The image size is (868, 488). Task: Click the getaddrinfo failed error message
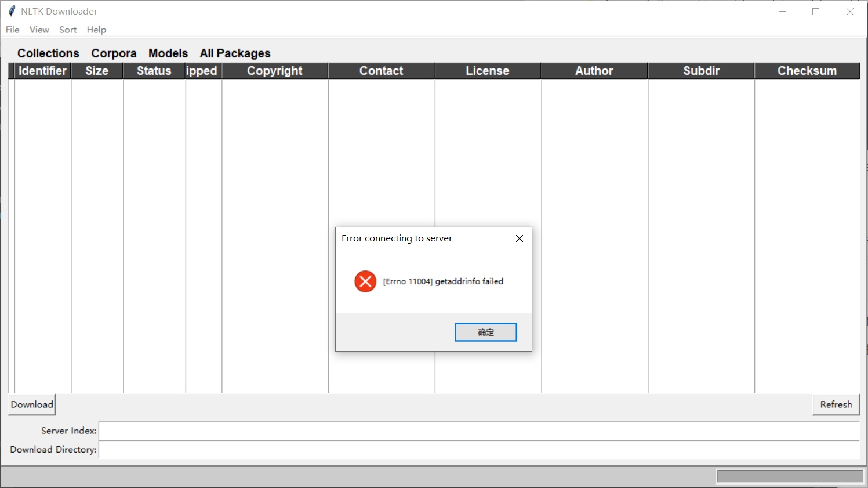(x=443, y=281)
